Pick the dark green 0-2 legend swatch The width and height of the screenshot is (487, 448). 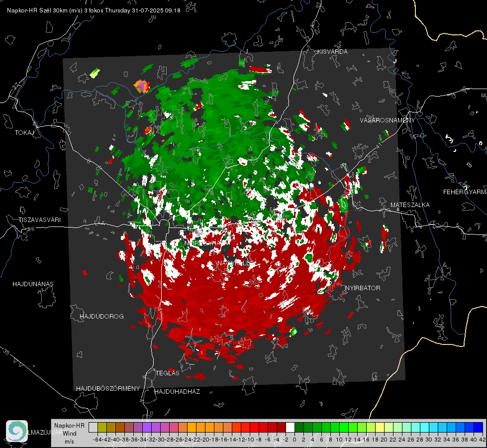click(299, 428)
